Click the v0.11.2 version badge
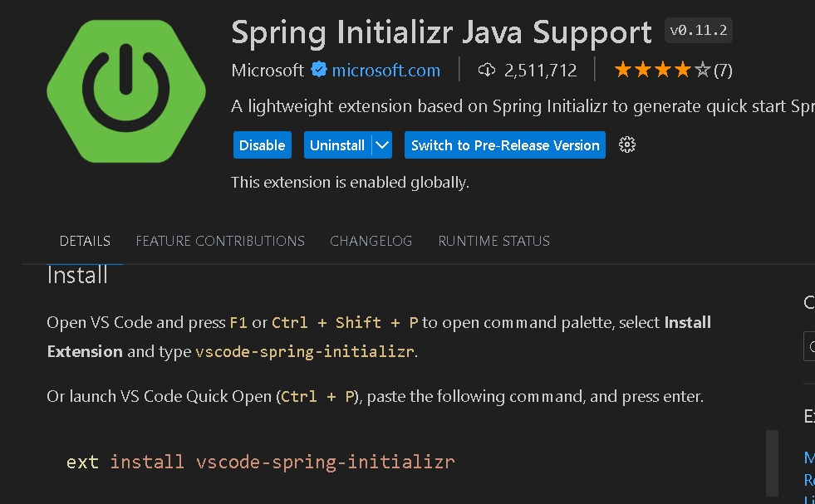Image resolution: width=815 pixels, height=504 pixels. coord(699,31)
